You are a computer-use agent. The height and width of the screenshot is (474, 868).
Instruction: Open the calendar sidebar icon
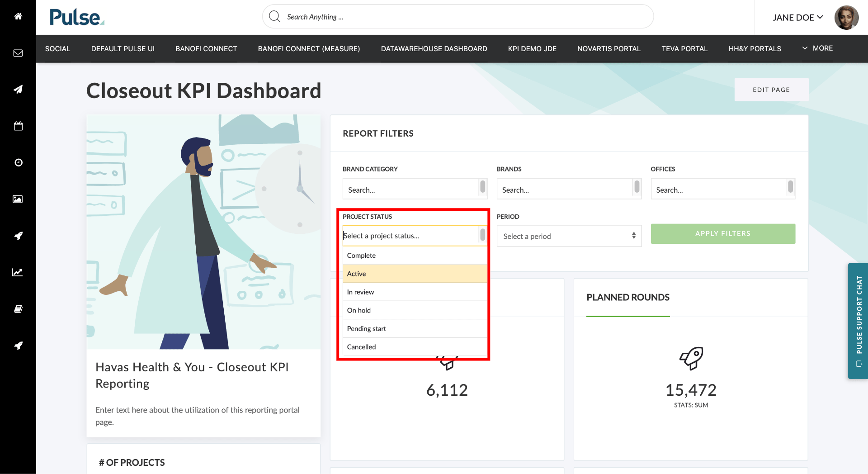[18, 126]
